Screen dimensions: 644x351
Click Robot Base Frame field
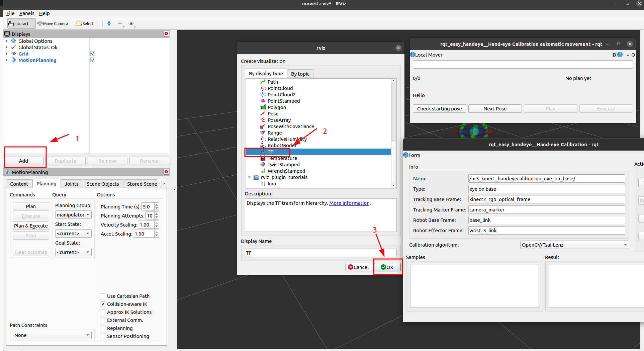point(546,220)
